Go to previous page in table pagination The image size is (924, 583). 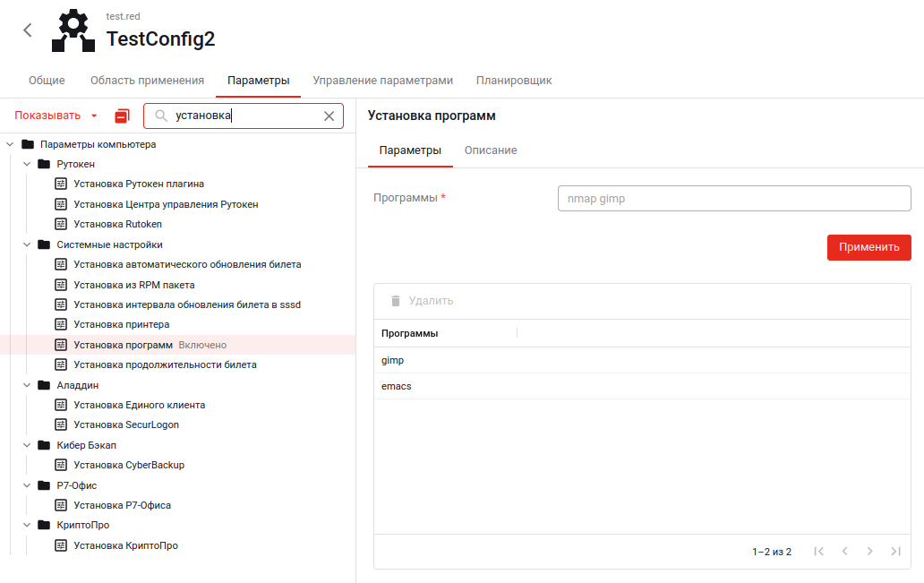pyautogui.click(x=844, y=552)
